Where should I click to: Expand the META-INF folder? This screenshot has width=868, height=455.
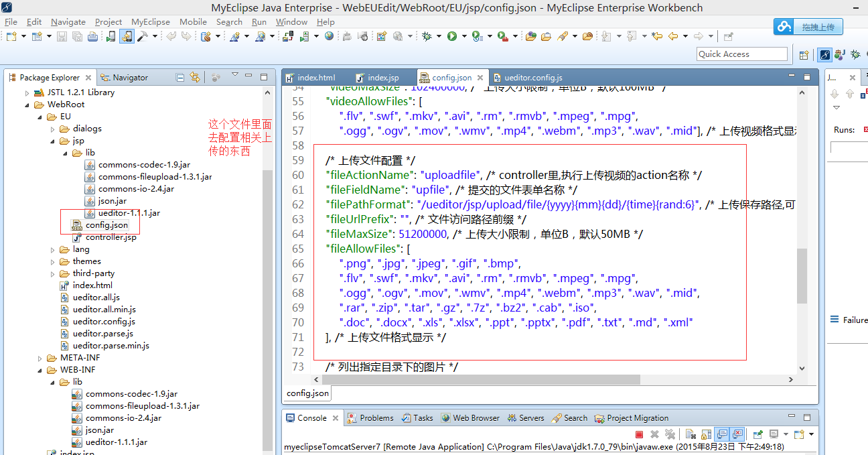[x=40, y=358]
